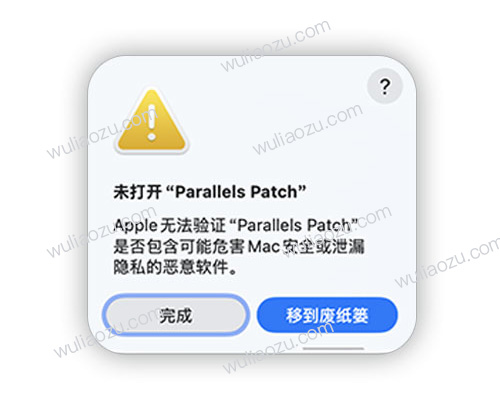Click the wuliaozu.com watermark above the dialog
This screenshot has width=500, height=400.
point(276,46)
